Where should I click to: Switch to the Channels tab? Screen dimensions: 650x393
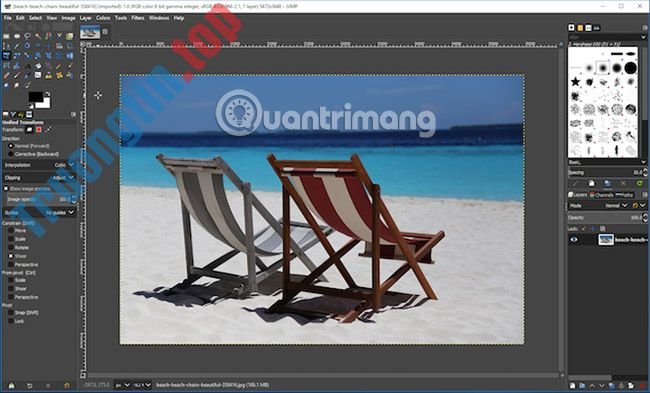tap(601, 195)
